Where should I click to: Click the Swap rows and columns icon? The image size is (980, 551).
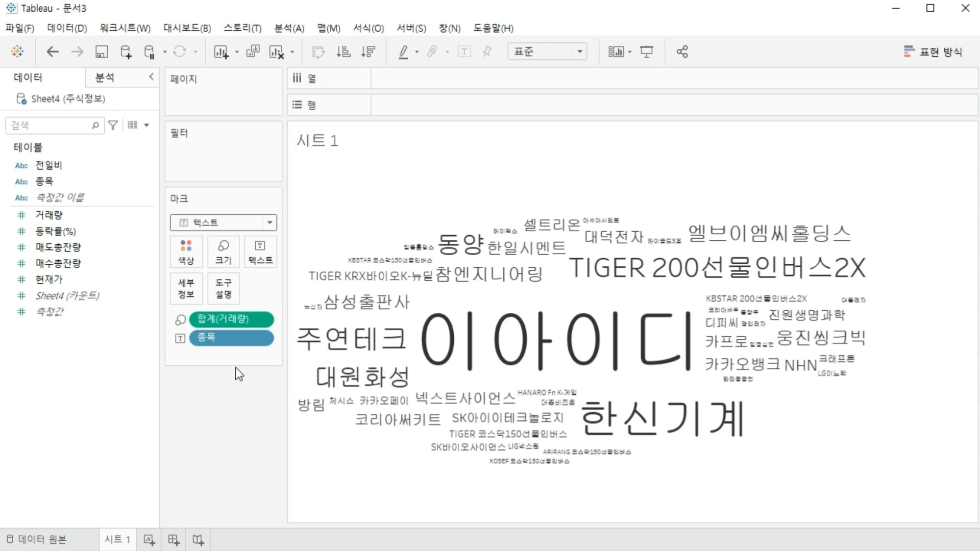[318, 52]
